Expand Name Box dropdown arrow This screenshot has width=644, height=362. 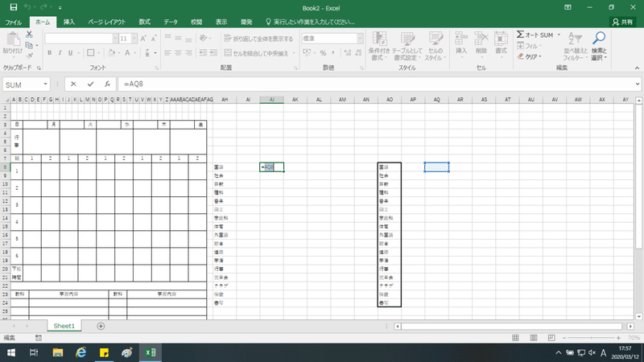click(x=45, y=84)
